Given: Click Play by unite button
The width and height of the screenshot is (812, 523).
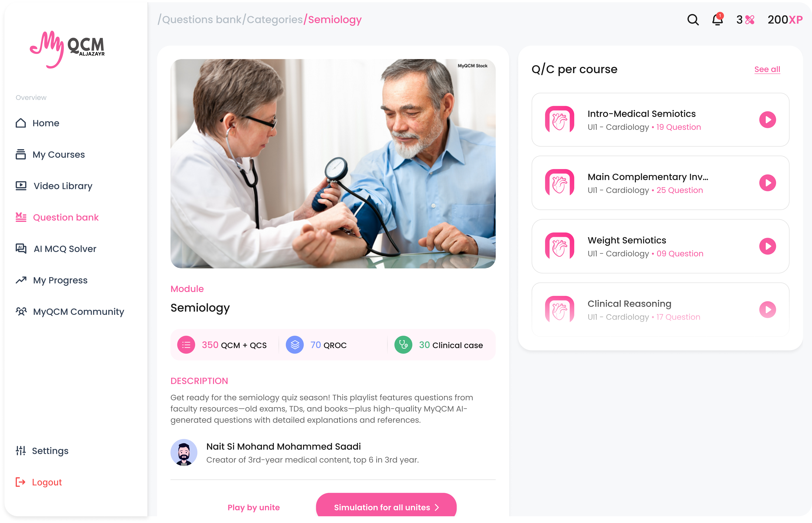Looking at the screenshot, I should click(253, 507).
